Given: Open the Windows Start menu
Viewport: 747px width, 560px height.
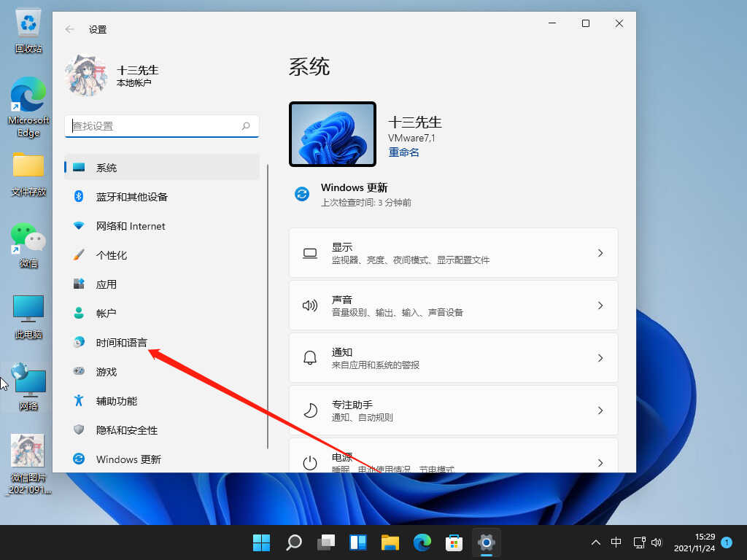Looking at the screenshot, I should (261, 542).
